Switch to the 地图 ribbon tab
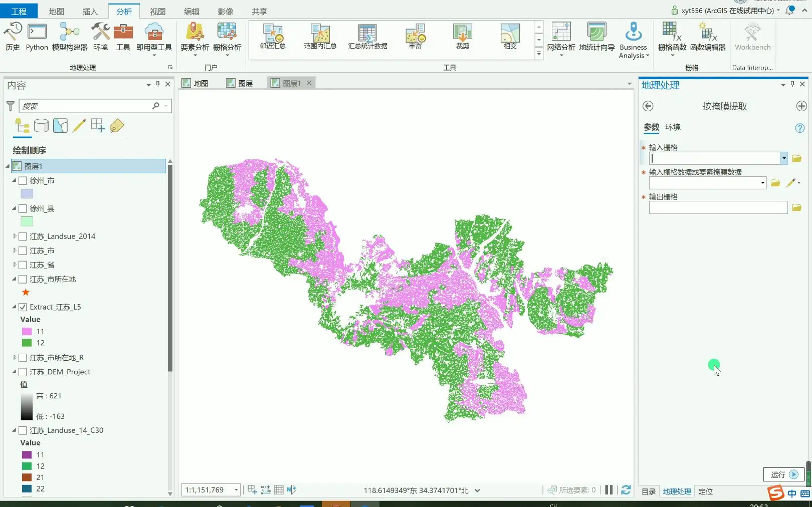 (56, 12)
